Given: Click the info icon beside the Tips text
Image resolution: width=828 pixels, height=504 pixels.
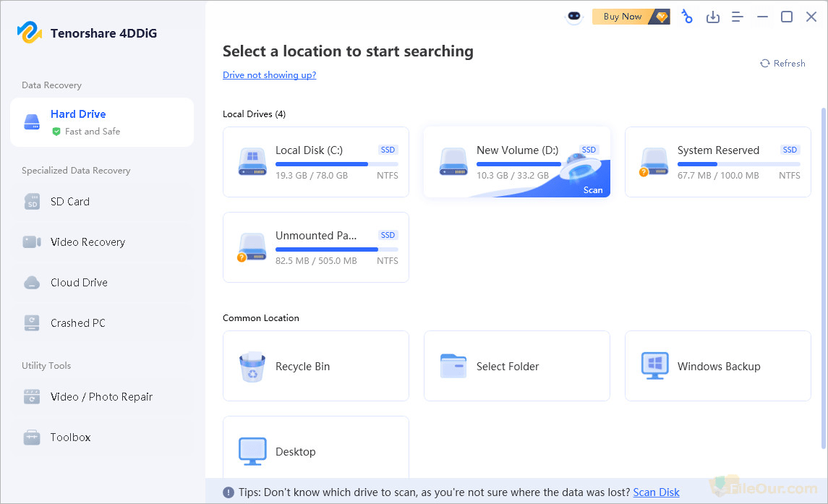Looking at the screenshot, I should [x=228, y=492].
